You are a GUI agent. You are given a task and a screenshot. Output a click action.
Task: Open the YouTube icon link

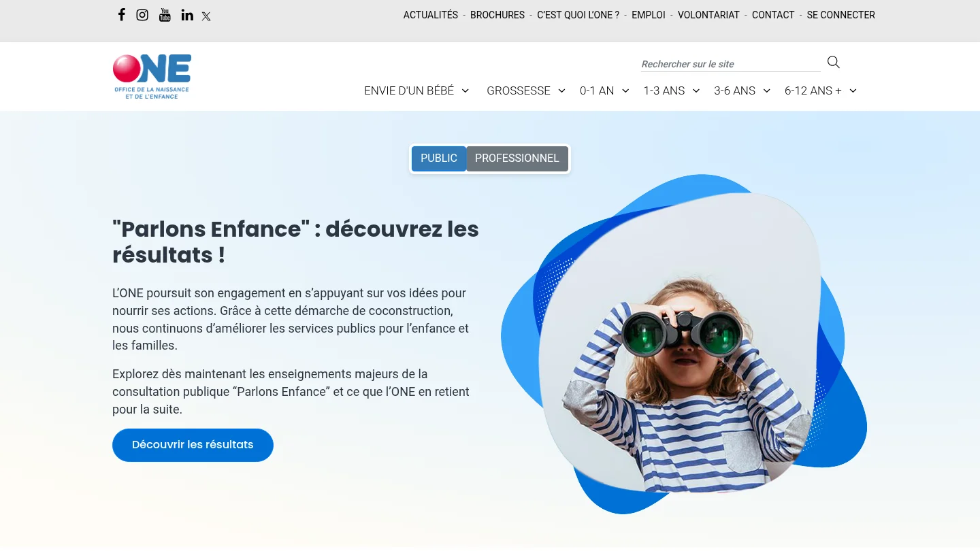165,15
